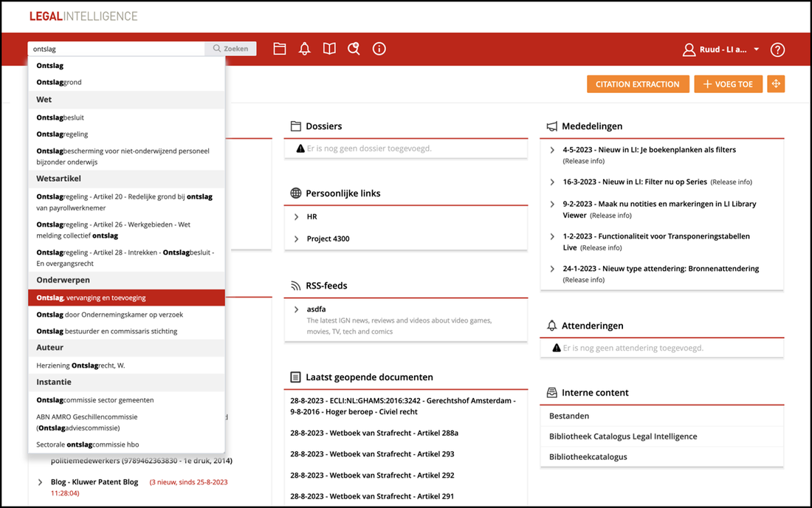Open the dossiers folder icon in toolbar
The height and width of the screenshot is (508, 812).
[x=280, y=49]
